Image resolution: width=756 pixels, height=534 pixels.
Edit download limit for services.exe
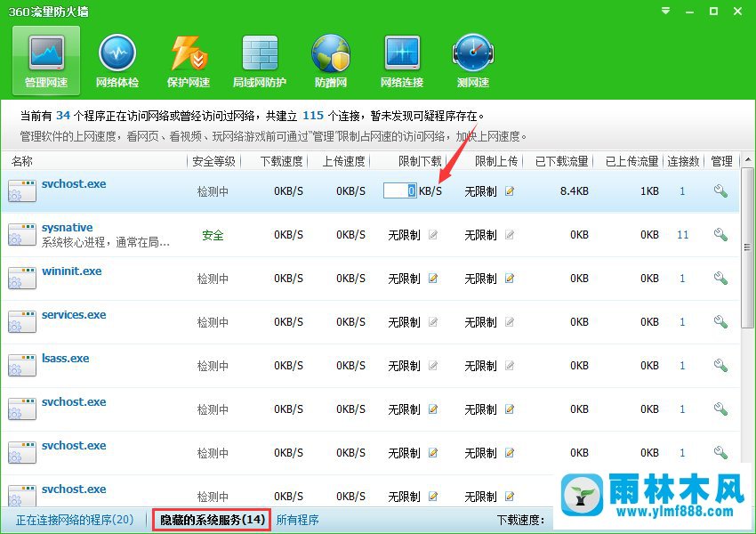pos(433,322)
